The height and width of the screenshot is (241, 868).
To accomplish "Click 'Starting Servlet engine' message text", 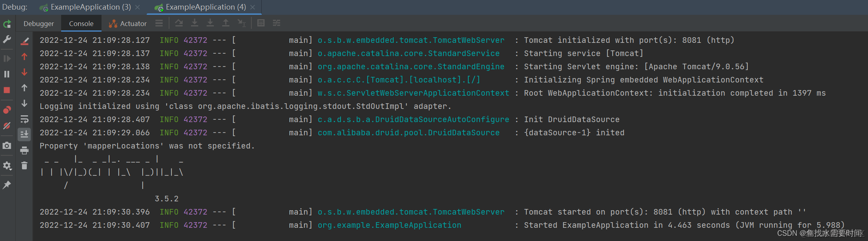I will click(x=636, y=66).
